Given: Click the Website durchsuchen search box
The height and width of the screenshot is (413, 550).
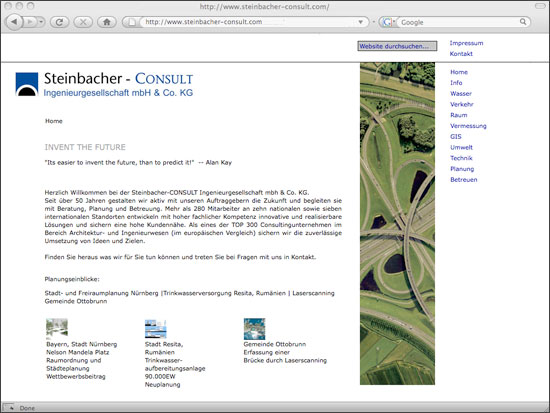Looking at the screenshot, I should point(397,46).
